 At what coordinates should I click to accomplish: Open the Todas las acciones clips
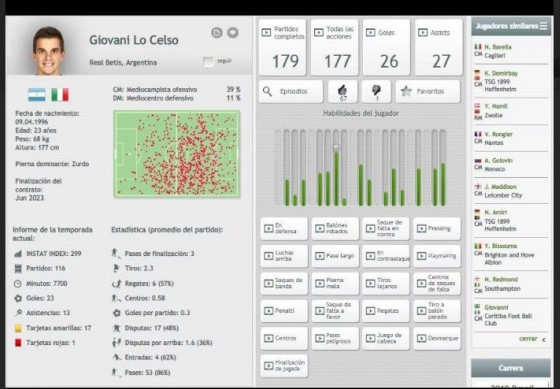point(334,47)
